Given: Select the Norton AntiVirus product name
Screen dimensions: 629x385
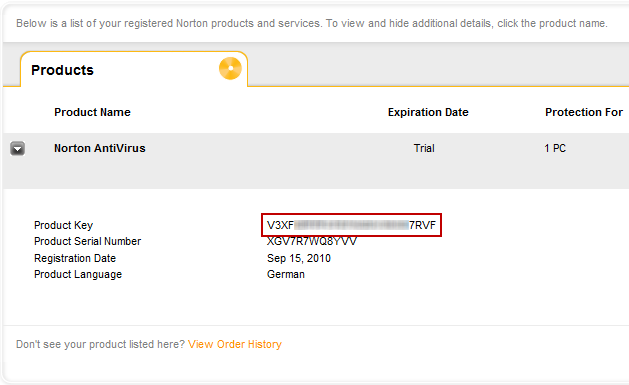Looking at the screenshot, I should (99, 148).
